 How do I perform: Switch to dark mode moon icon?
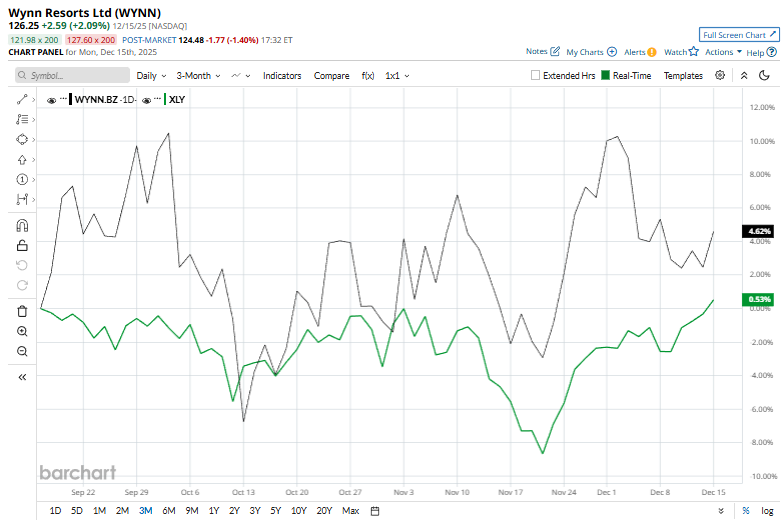[x=764, y=75]
